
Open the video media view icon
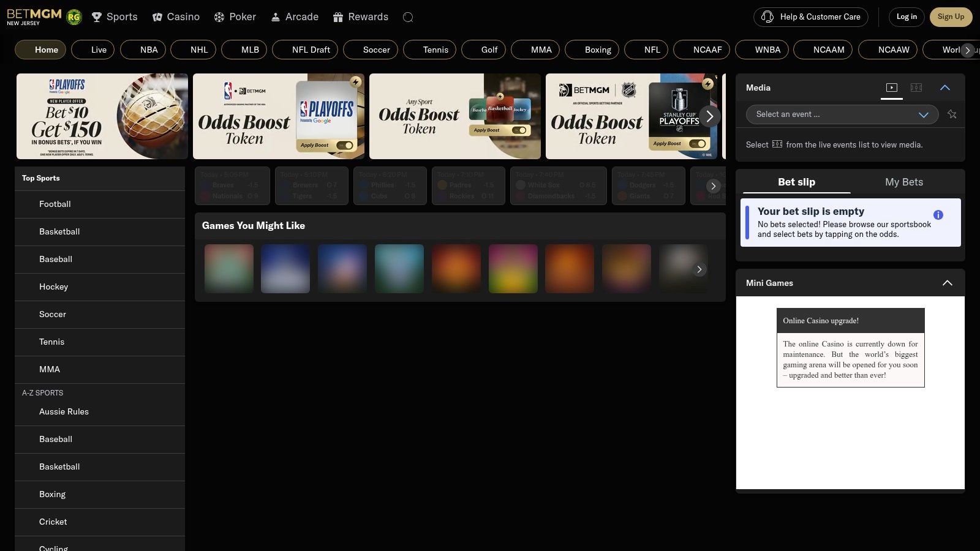pos(892,88)
